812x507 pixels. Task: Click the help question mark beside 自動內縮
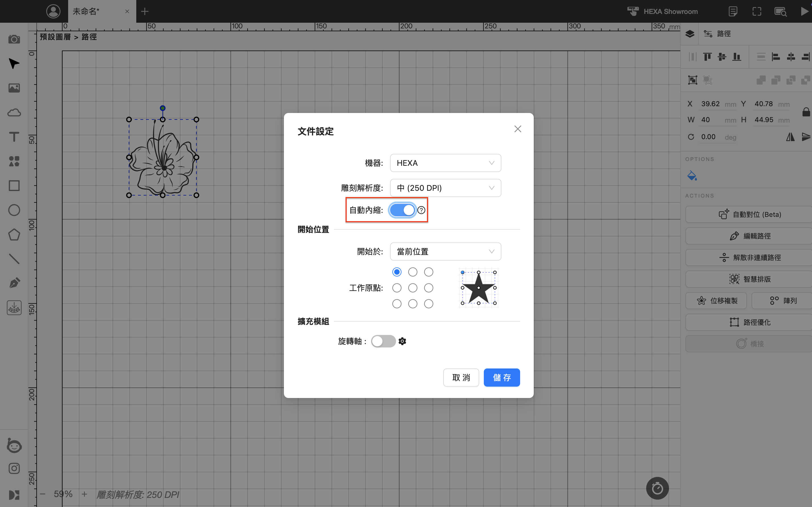coord(421,210)
